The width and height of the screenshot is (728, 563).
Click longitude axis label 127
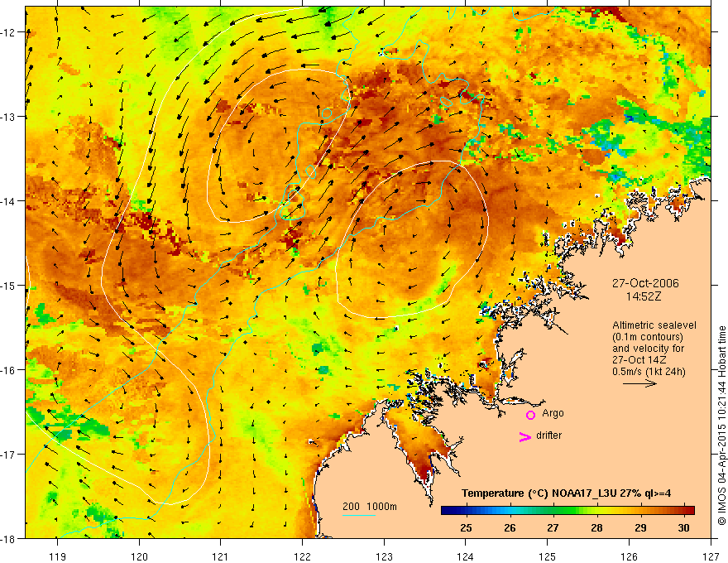tap(711, 556)
